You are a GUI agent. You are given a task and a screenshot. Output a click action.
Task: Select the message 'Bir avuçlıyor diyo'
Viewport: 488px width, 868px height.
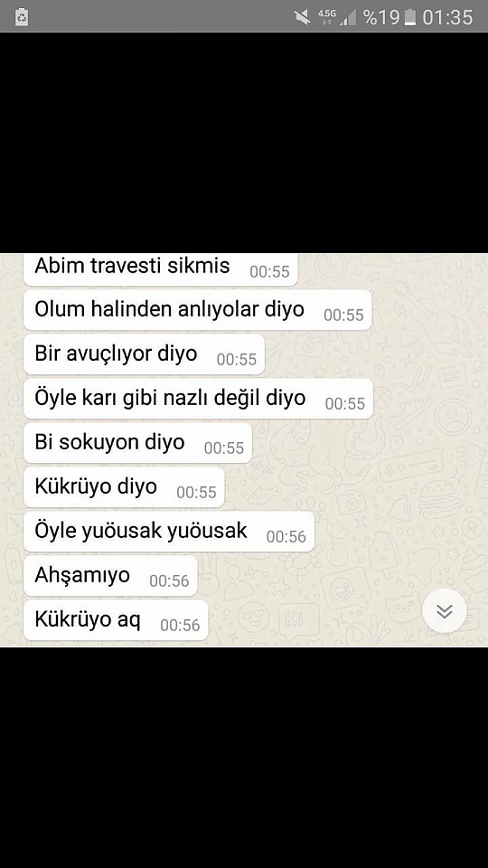tap(144, 354)
